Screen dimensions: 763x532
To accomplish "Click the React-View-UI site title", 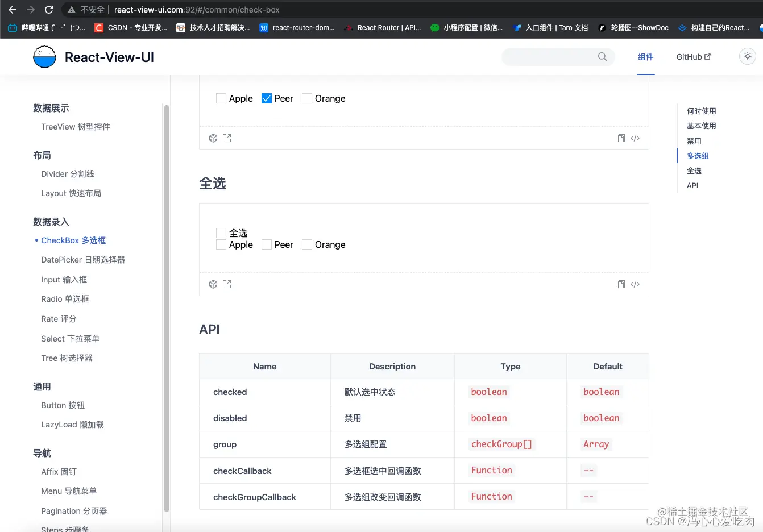I will click(109, 57).
